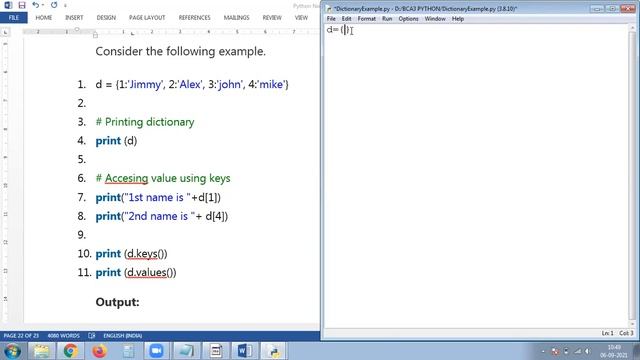Open the DESIGN ribbon tab

(106, 18)
